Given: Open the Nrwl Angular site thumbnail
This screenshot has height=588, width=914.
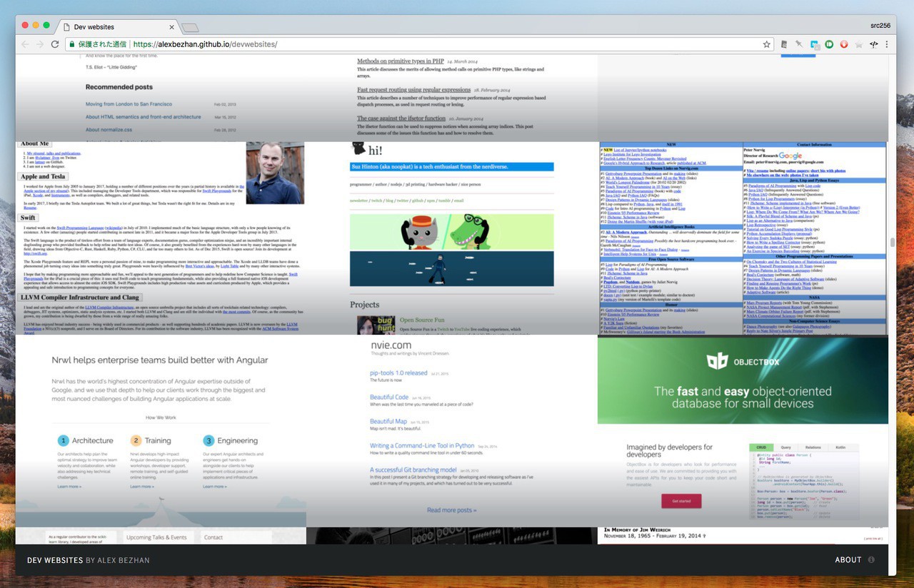Looking at the screenshot, I should point(161,431).
